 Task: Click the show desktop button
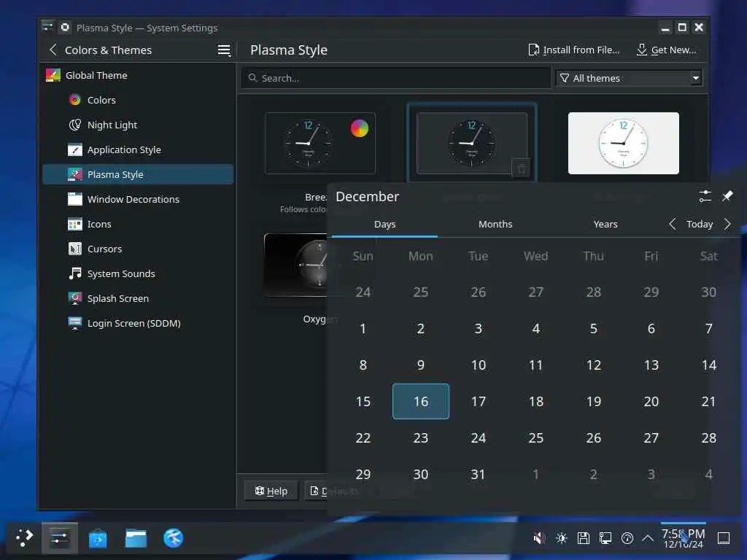(724, 539)
